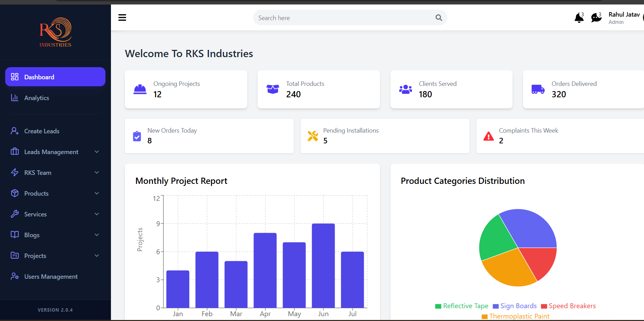This screenshot has width=644, height=321.
Task: Click the VERSION 2.0.4 text
Action: click(x=55, y=310)
